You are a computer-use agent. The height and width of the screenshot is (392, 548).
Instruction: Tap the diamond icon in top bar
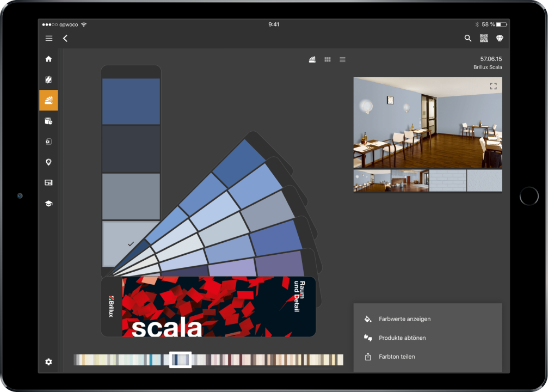pyautogui.click(x=500, y=39)
